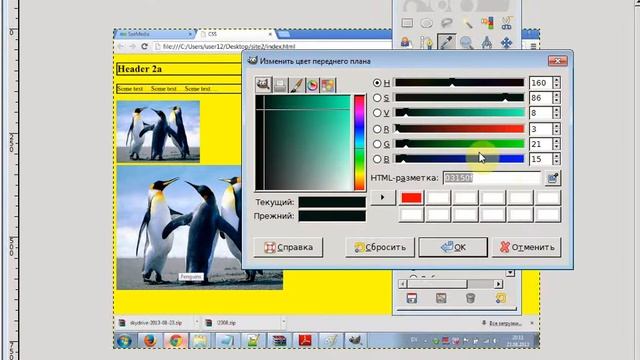640x360 pixels.
Task: Click on the G green slider bar
Action: [460, 144]
